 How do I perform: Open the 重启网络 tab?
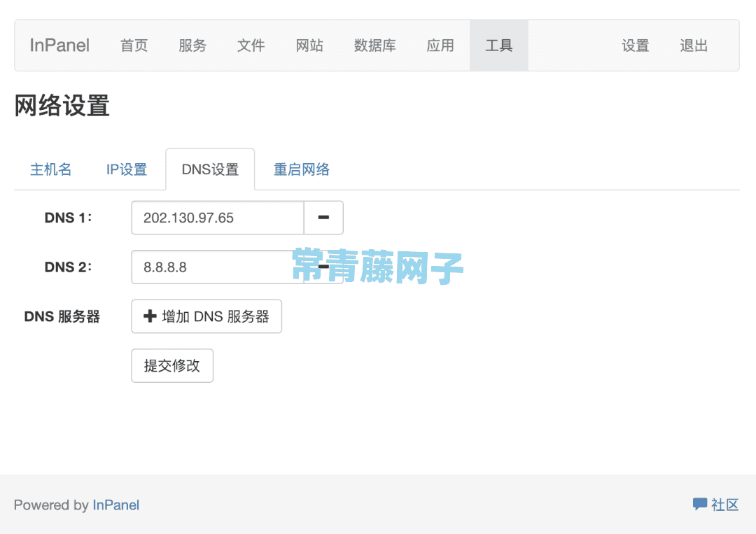click(302, 169)
